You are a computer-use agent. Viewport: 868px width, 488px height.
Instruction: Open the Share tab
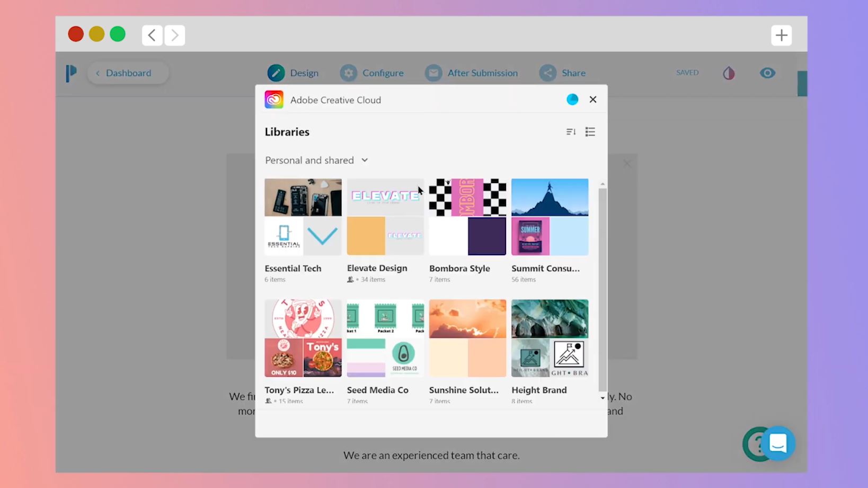click(x=563, y=73)
